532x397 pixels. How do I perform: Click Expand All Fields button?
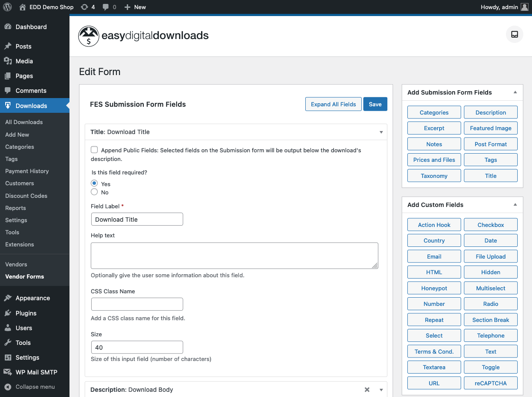(334, 104)
